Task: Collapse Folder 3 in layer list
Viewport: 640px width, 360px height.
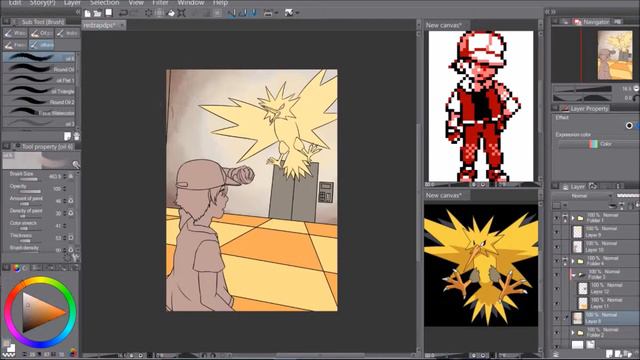Action: [573, 275]
